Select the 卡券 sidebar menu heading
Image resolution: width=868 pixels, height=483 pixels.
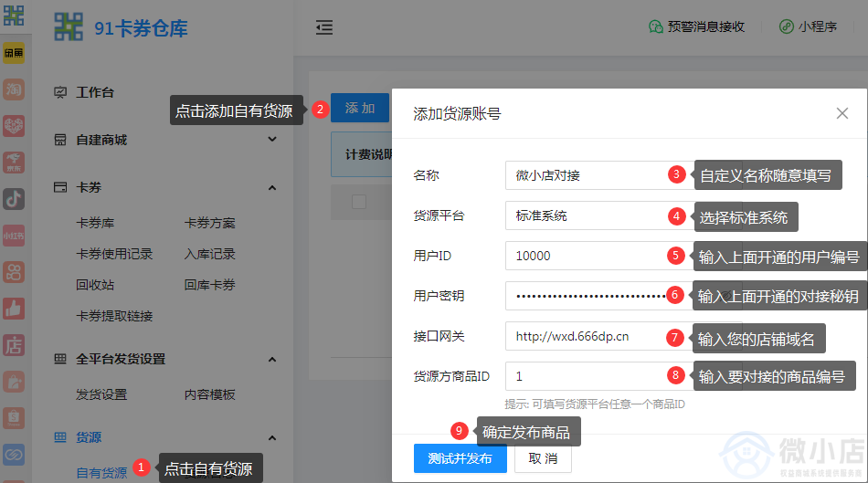[x=89, y=187]
